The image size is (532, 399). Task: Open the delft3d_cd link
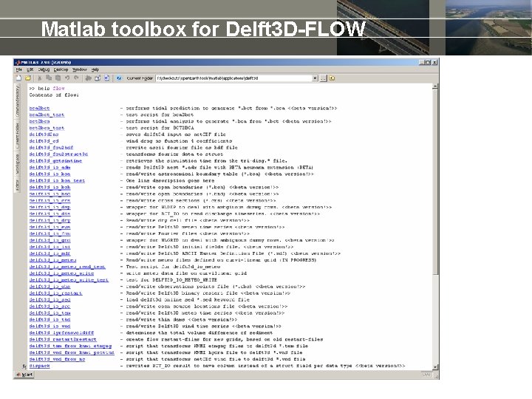pos(44,141)
